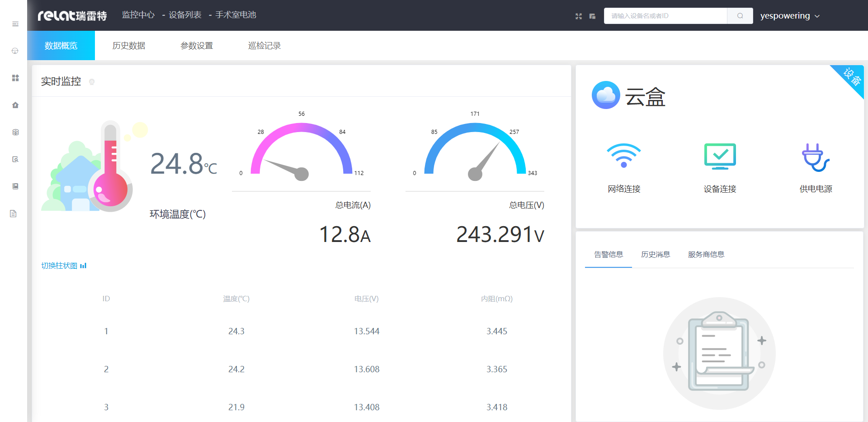This screenshot has width=868, height=422.
Task: Focus the device name or ID search field
Action: [665, 16]
